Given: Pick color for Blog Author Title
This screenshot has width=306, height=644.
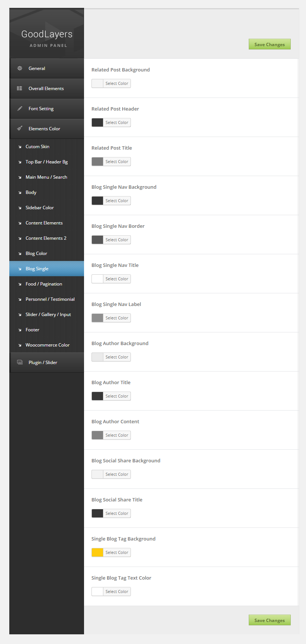Looking at the screenshot, I should coord(117,396).
